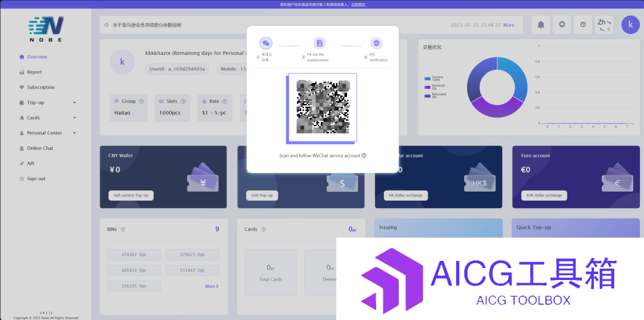The width and height of the screenshot is (644, 320).
Task: Show help next to Cards count
Action: pyautogui.click(x=264, y=229)
